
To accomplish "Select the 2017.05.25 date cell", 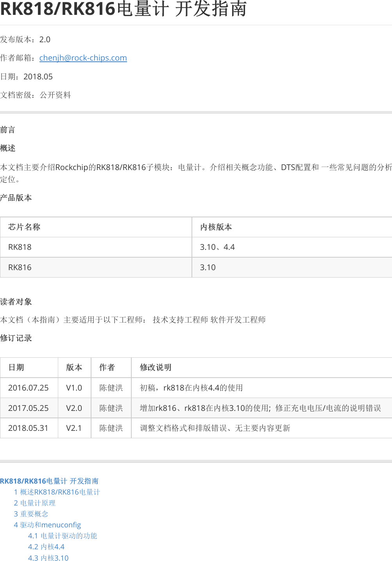I will (29, 408).
